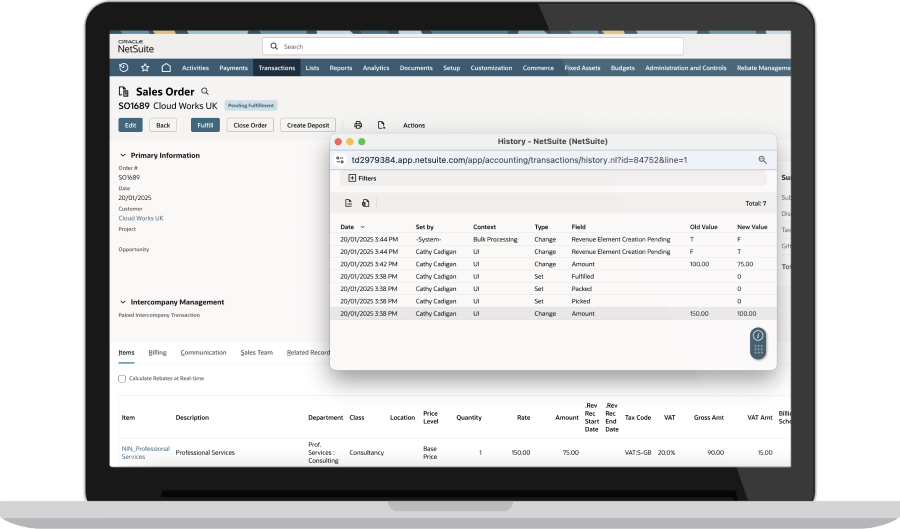
Task: Click the History window URL address field
Action: [x=519, y=160]
